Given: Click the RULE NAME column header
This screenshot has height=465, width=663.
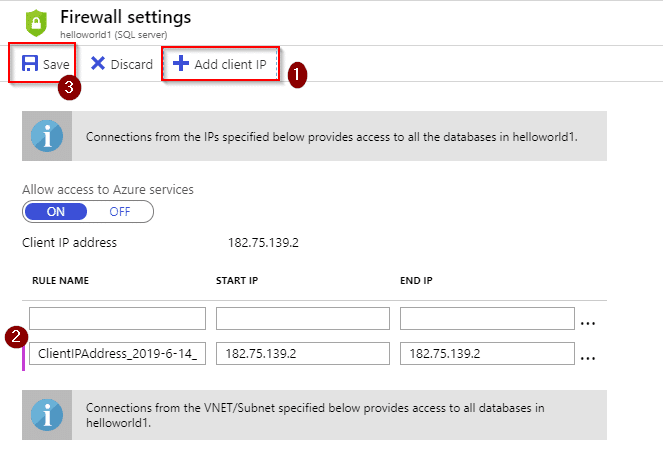Looking at the screenshot, I should pos(60,281).
